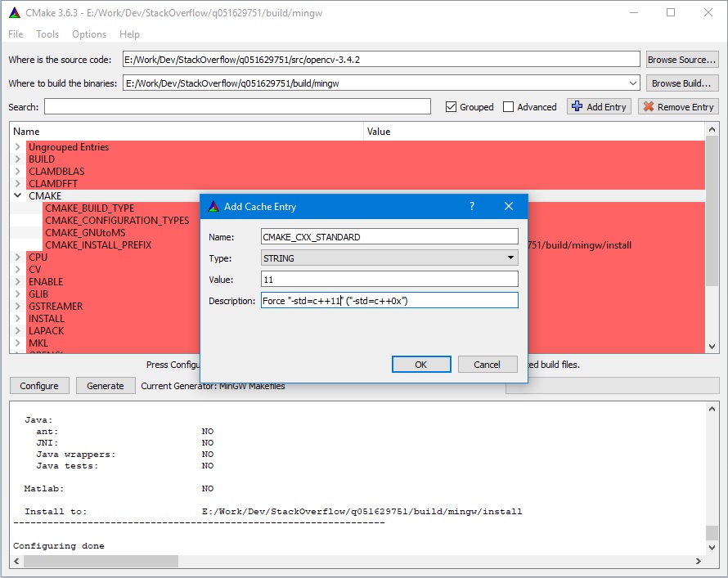Open the Options menu

pyautogui.click(x=89, y=34)
